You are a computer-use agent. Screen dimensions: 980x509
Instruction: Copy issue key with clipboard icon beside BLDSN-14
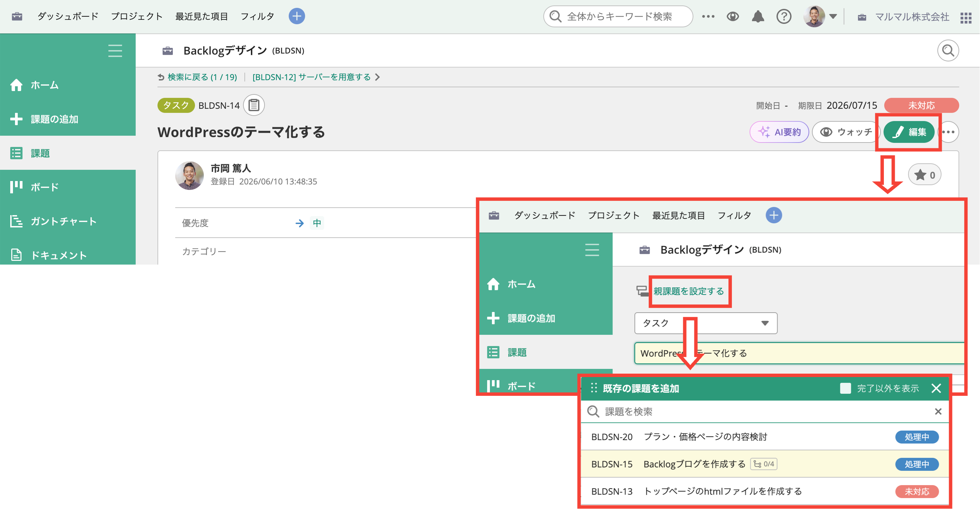pos(254,105)
